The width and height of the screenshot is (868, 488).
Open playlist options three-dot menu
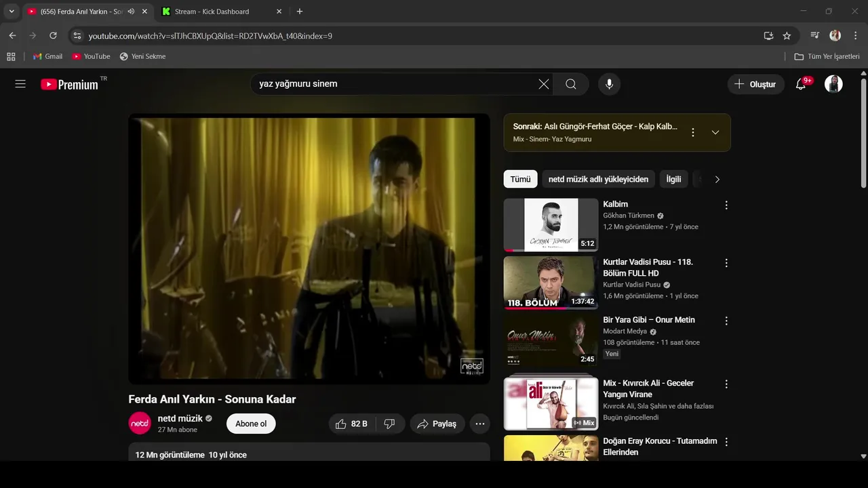click(x=693, y=132)
